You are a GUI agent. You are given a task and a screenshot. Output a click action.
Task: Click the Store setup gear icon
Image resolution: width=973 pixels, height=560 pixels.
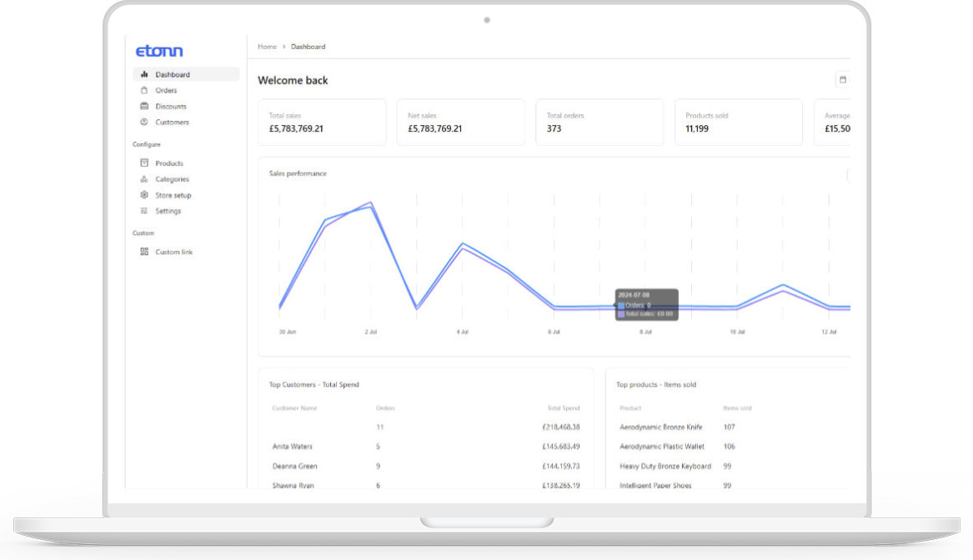click(x=144, y=195)
